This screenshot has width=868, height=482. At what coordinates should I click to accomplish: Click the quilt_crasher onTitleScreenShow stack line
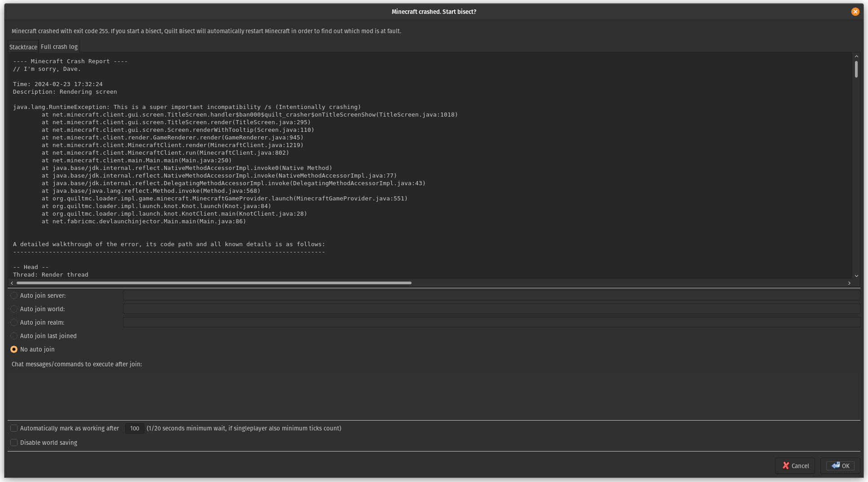click(x=250, y=115)
